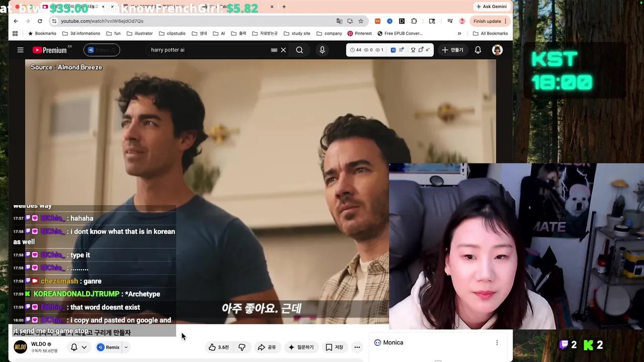The image size is (644, 362).
Task: Open the fun bookmark folder
Action: click(x=113, y=34)
